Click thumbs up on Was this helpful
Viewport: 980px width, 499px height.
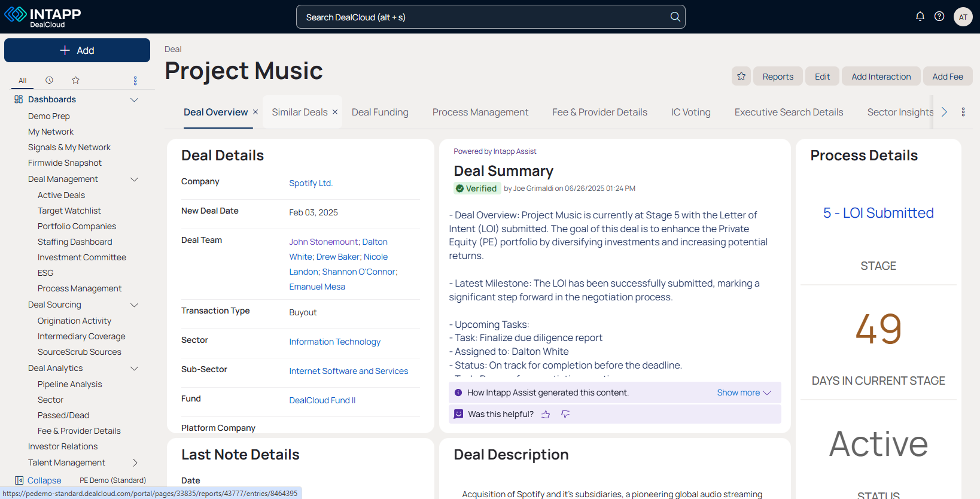[546, 414]
